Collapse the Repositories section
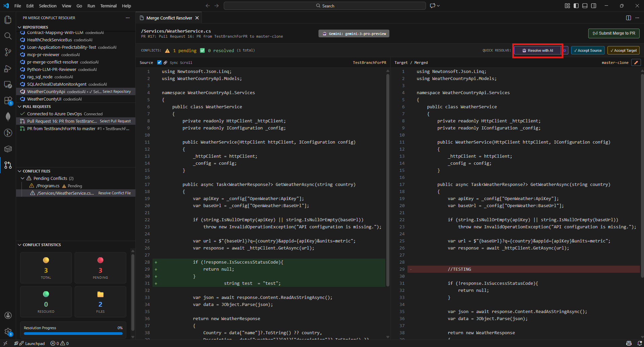The height and width of the screenshot is (347, 644). point(19,27)
